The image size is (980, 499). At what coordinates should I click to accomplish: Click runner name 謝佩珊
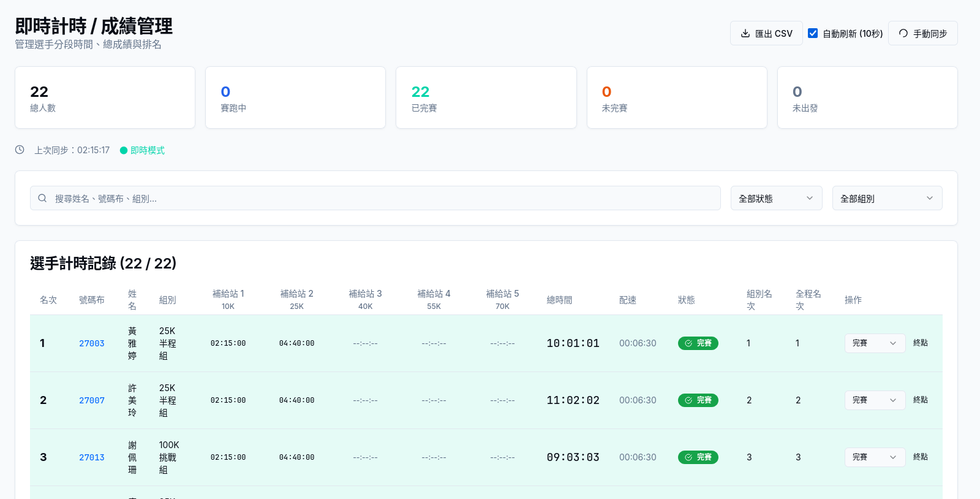click(x=132, y=457)
